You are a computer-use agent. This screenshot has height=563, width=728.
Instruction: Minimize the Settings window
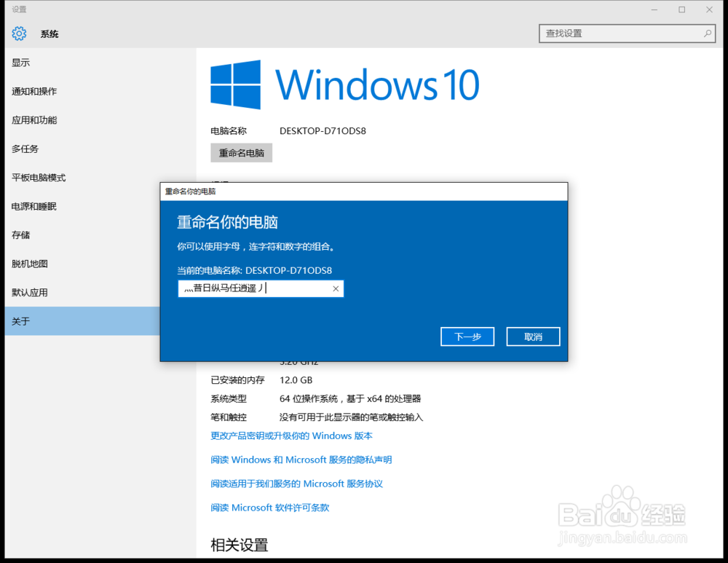click(654, 9)
